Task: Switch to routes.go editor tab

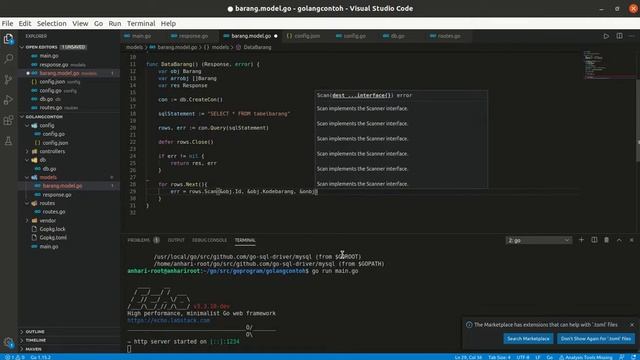Action: [449, 36]
